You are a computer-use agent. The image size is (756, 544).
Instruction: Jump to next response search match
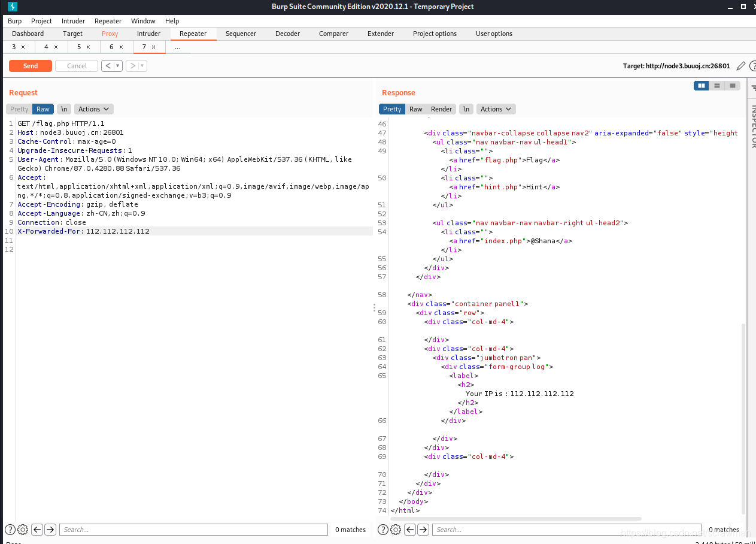(423, 530)
